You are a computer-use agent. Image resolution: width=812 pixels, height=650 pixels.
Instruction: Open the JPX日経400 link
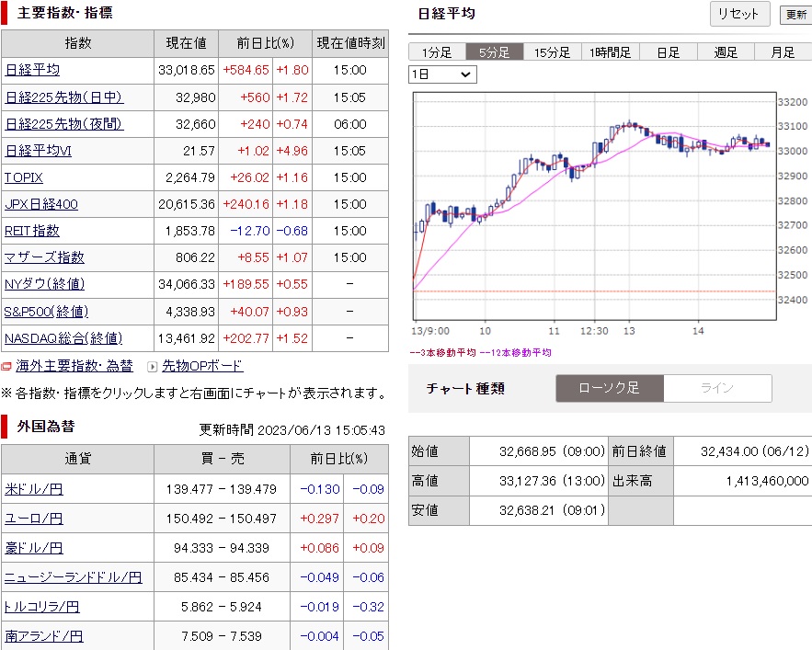pos(41,204)
